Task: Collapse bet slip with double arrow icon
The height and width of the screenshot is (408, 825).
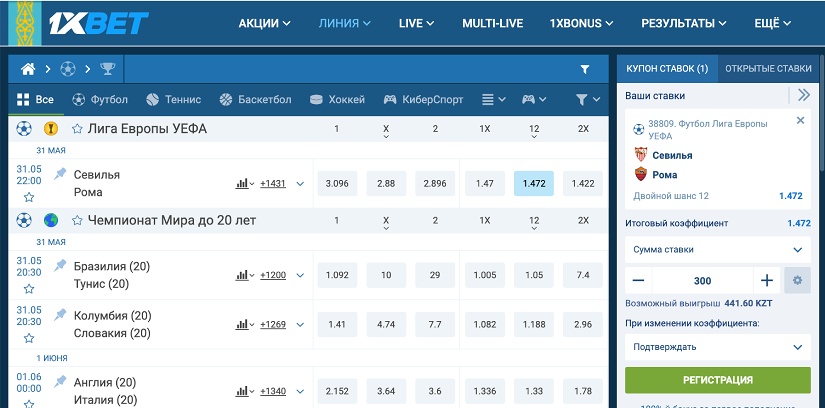Action: point(803,95)
